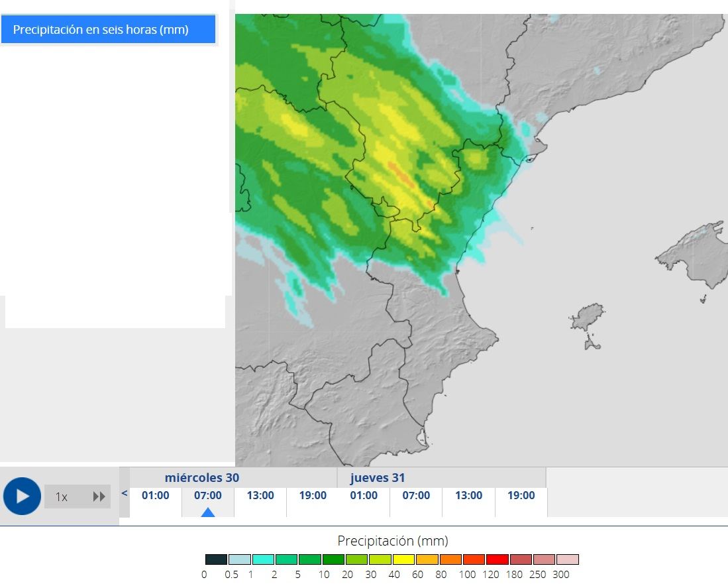Pick the 07:00 slot on jueves 31
The image size is (728, 584).
click(x=416, y=496)
